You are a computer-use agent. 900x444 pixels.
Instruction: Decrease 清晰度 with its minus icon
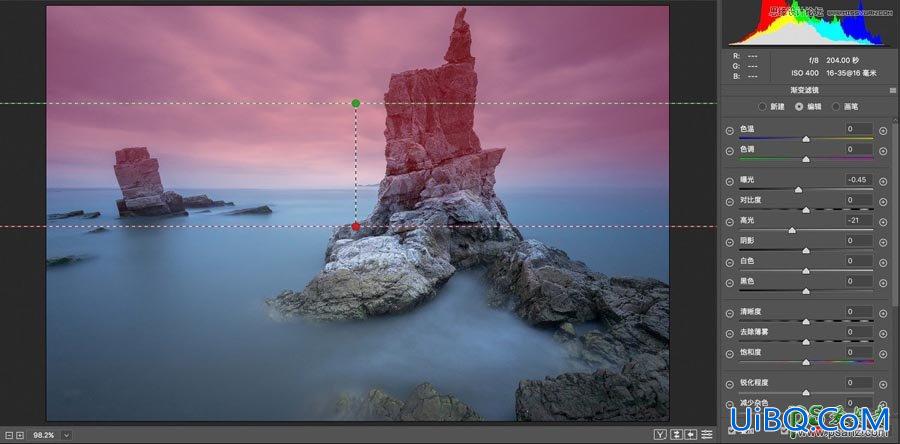729,313
